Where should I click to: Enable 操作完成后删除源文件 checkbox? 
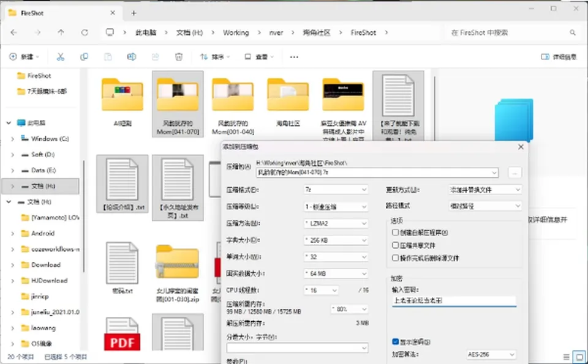pos(395,258)
